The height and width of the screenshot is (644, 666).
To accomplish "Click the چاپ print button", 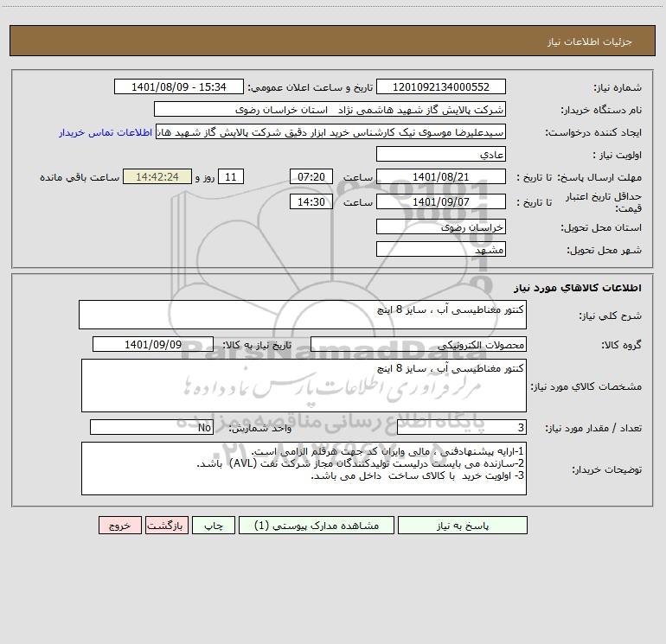I will click(214, 525).
